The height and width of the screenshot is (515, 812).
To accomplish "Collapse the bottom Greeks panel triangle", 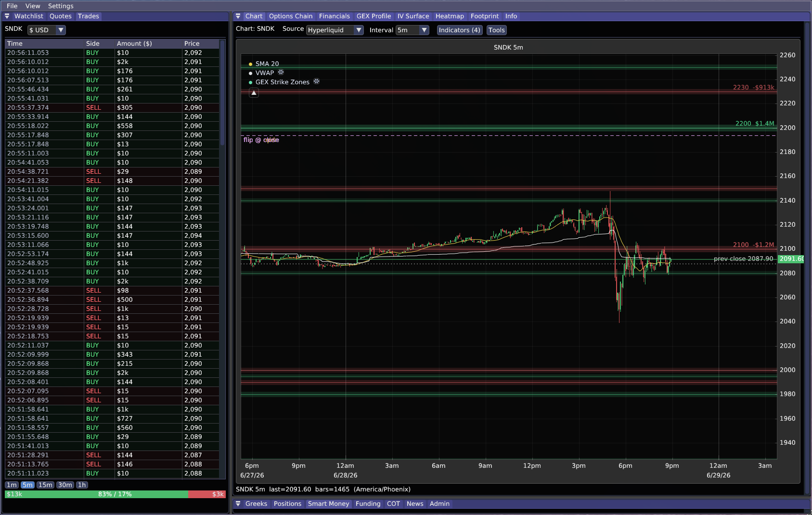I will click(x=238, y=503).
